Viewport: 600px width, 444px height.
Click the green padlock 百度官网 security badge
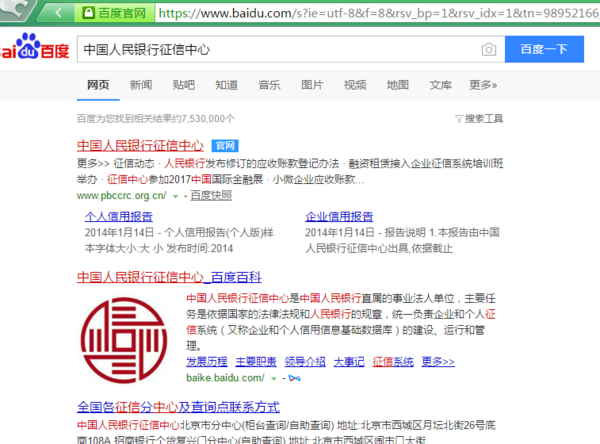pos(114,13)
